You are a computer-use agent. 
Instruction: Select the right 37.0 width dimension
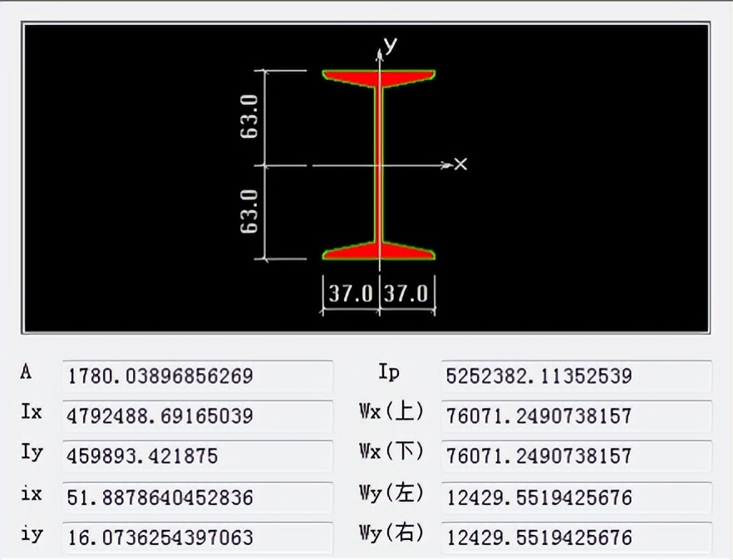tap(407, 294)
